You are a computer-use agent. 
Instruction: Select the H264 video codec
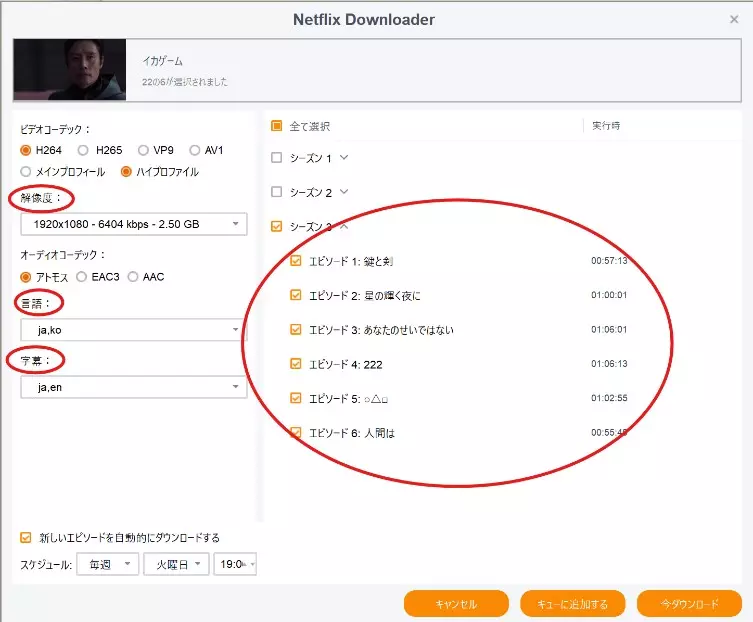click(25, 150)
